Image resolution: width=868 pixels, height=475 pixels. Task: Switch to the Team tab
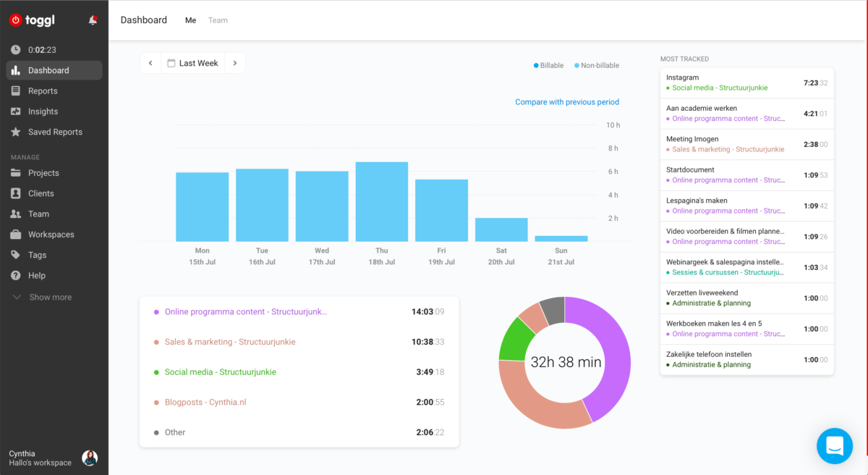(x=218, y=20)
